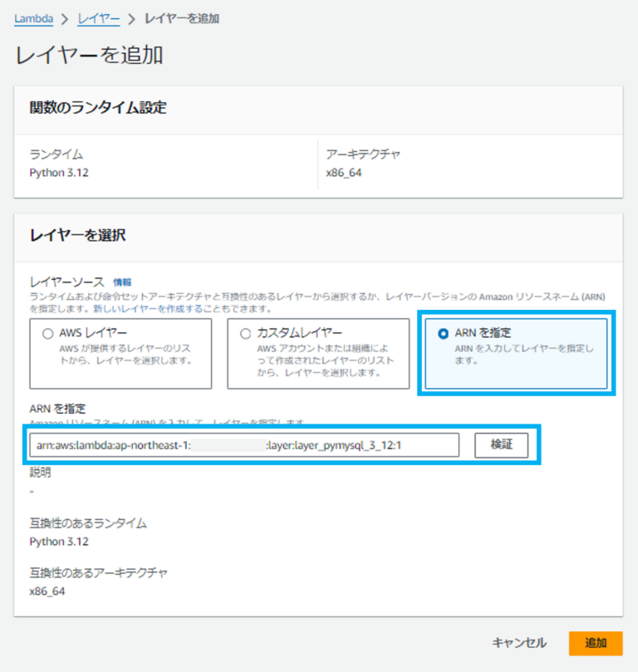The image size is (638, 672).
Task: Click the breadcrumb chevron after レイヤー
Action: point(131,18)
